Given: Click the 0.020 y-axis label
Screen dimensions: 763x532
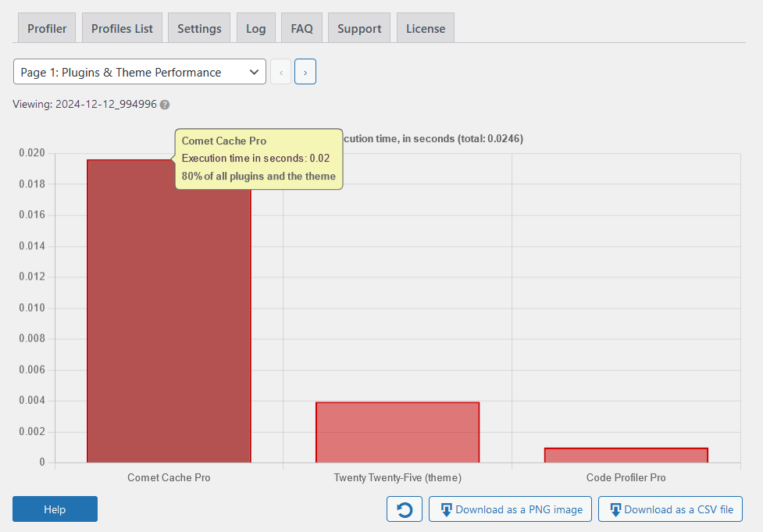Looking at the screenshot, I should [x=32, y=153].
